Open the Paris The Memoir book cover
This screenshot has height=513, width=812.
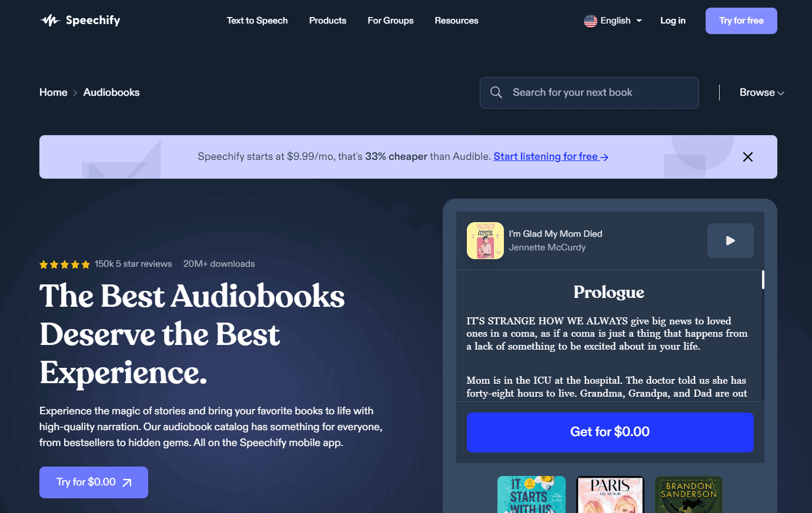[x=610, y=494]
